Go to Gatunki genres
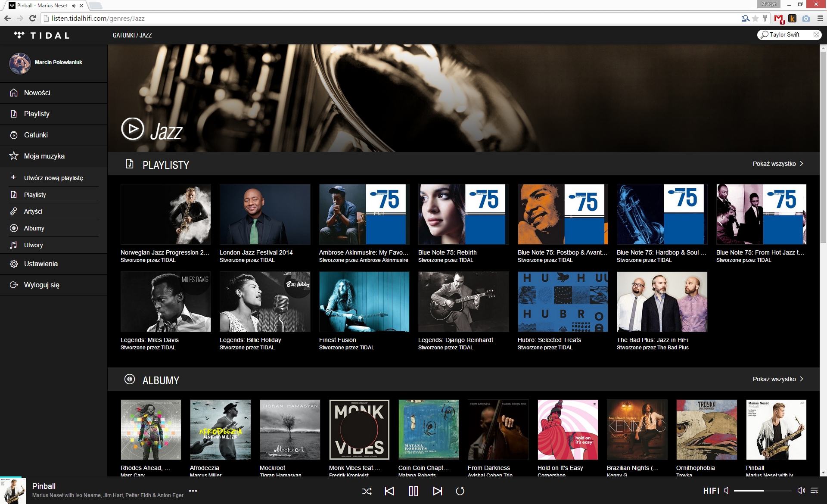This screenshot has height=504, width=827. (53, 135)
